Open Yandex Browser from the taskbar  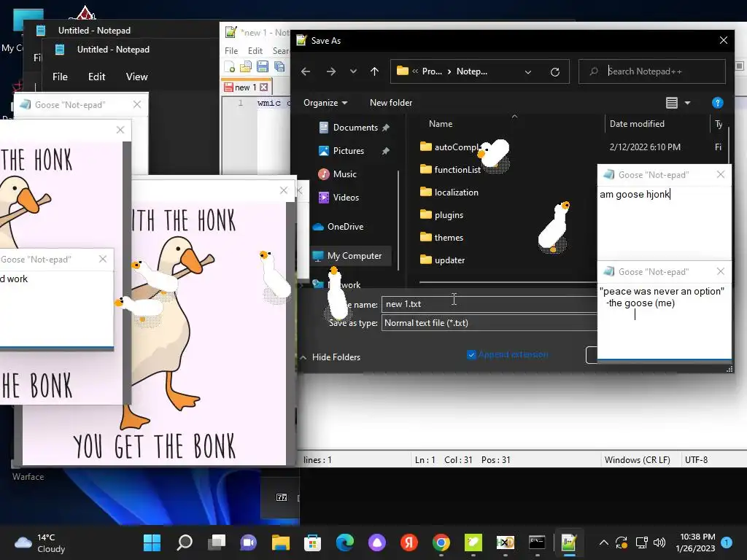(409, 542)
